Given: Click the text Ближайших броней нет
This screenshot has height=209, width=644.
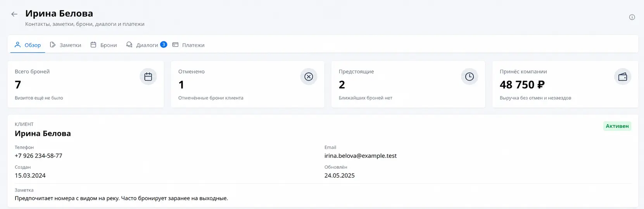Looking at the screenshot, I should click(x=366, y=98).
